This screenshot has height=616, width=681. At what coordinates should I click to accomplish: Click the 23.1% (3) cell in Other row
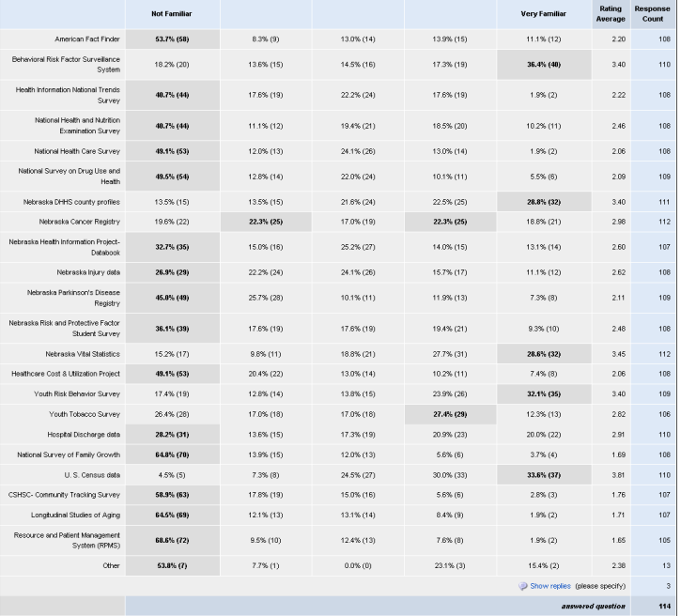(x=450, y=565)
